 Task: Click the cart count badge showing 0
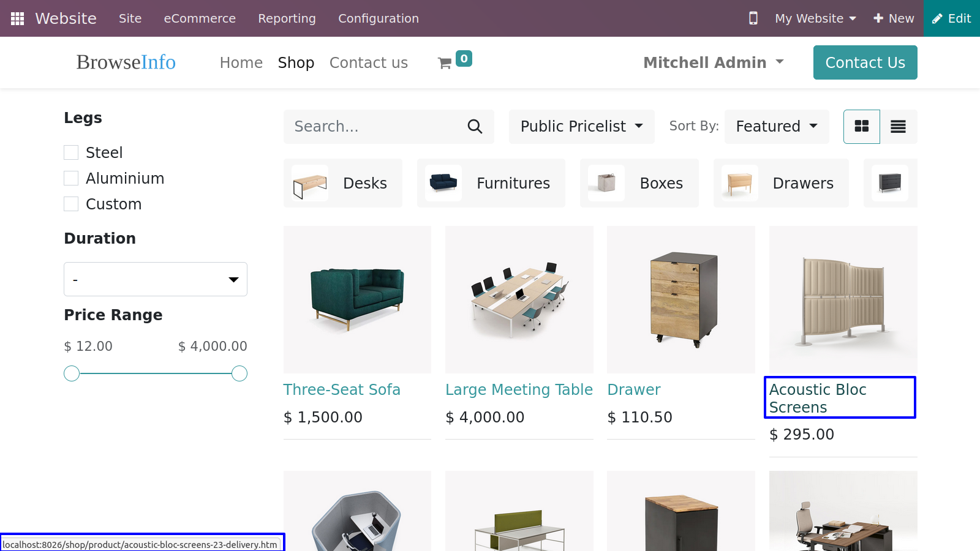click(x=464, y=58)
